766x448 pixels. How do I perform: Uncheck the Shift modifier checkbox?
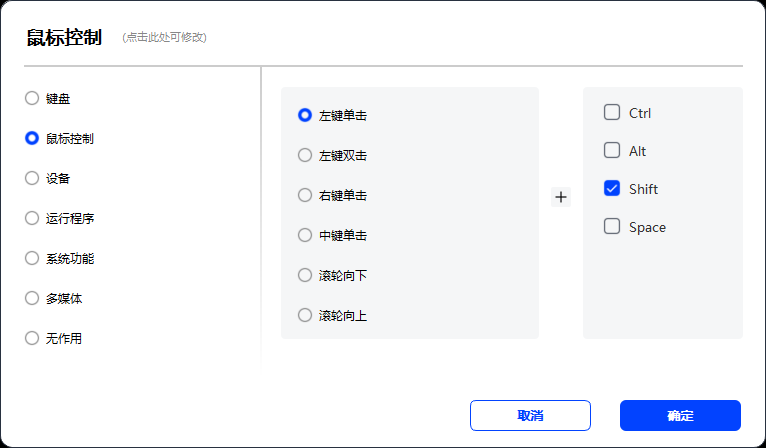[x=612, y=189]
